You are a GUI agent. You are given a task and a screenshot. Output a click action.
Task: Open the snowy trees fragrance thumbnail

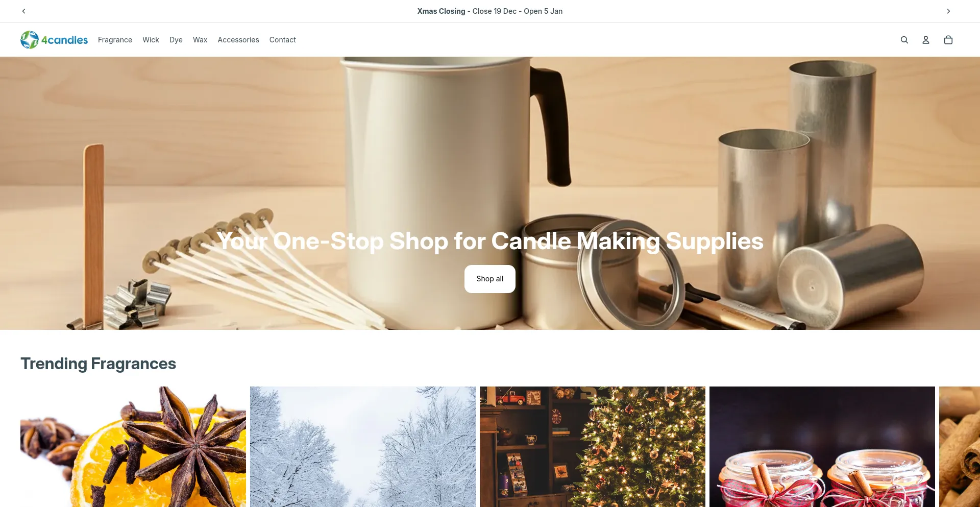tap(363, 447)
